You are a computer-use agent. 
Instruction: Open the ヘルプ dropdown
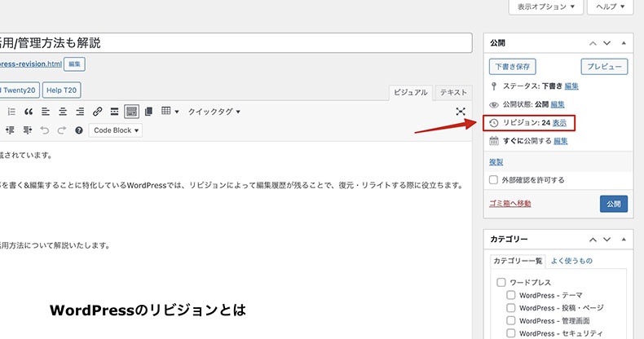(610, 7)
